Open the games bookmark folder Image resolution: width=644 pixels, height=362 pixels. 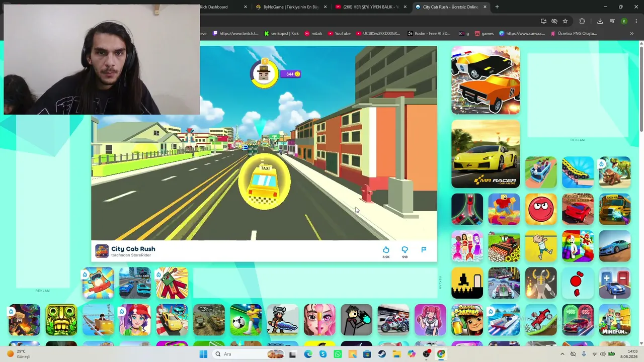(x=484, y=34)
